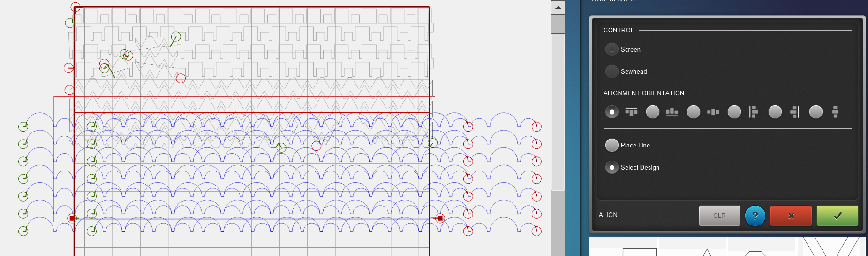Click the canvas scrollbar up arrow
This screenshot has height=256, width=868.
click(x=558, y=8)
